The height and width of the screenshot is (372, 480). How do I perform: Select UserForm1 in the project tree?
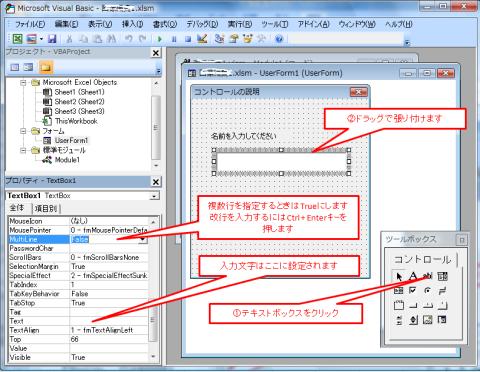pos(71,140)
